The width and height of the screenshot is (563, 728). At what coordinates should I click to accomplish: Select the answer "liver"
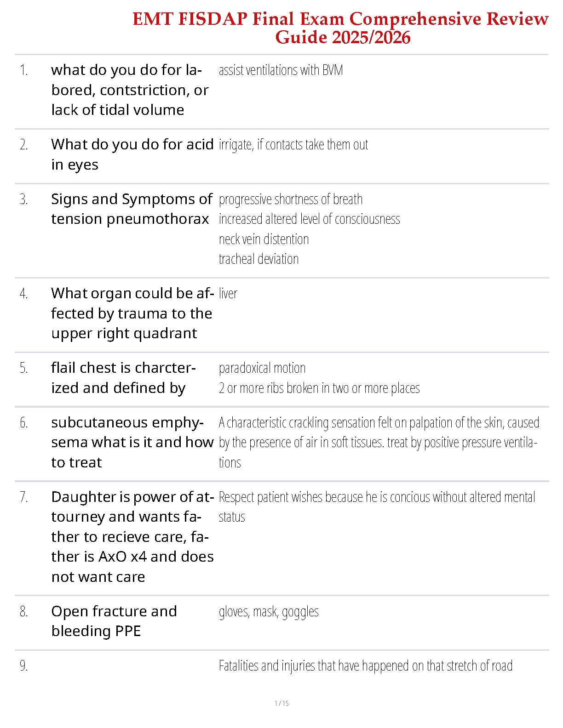pyautogui.click(x=228, y=294)
